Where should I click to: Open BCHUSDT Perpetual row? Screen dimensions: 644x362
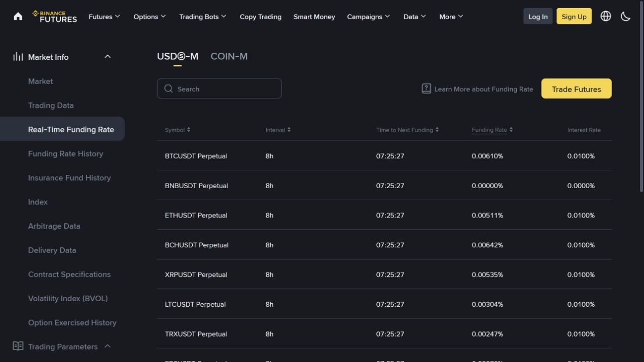[x=384, y=245]
